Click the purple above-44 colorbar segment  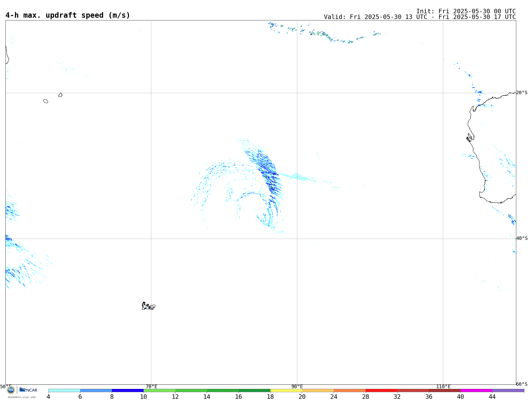pyautogui.click(x=508, y=391)
